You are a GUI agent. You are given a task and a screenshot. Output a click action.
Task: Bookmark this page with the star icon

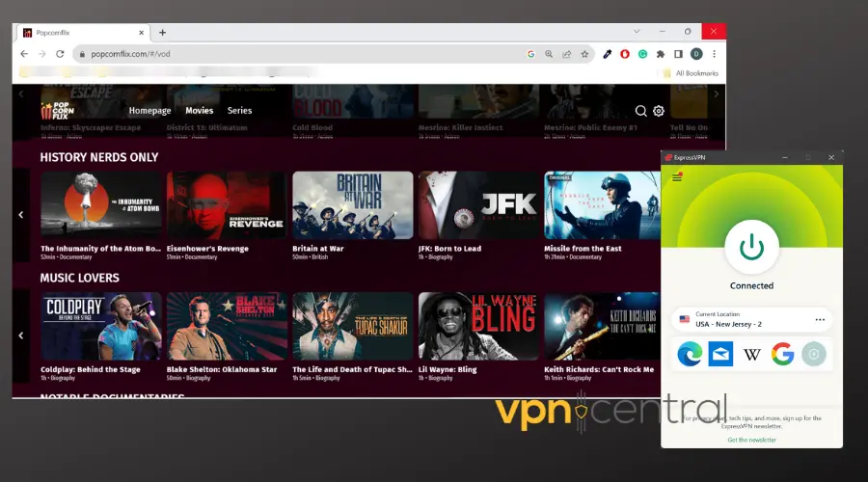click(x=584, y=54)
